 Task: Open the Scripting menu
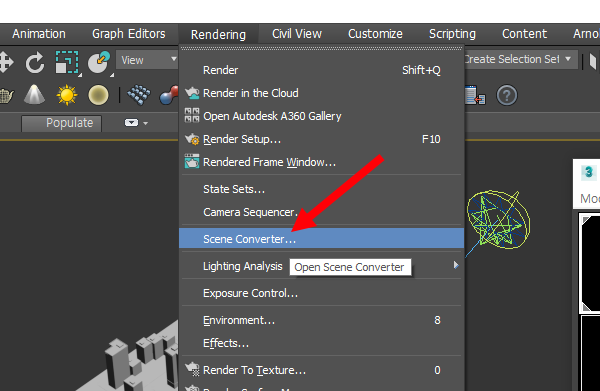click(452, 34)
